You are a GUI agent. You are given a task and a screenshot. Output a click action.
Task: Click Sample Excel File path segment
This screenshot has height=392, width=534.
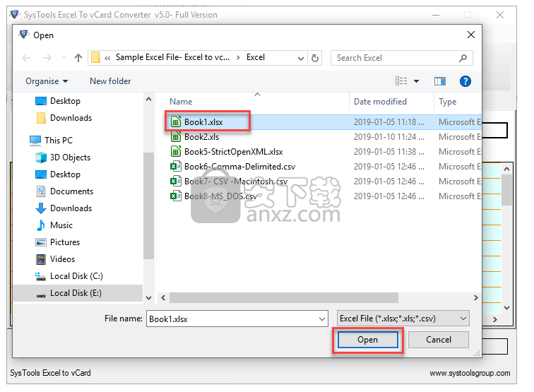pyautogui.click(x=172, y=57)
